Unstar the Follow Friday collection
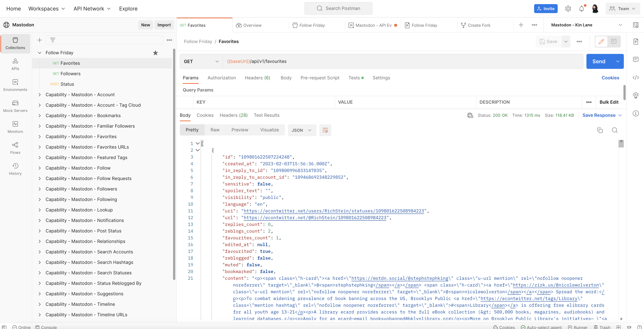Screen dimensions: 644x329 [x=155, y=53]
